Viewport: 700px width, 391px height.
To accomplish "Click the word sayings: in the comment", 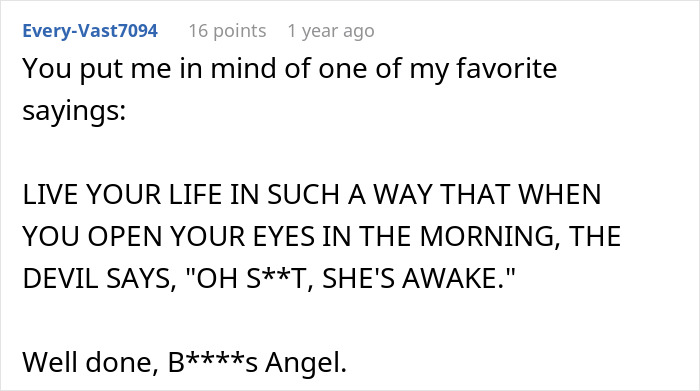I will click(74, 112).
